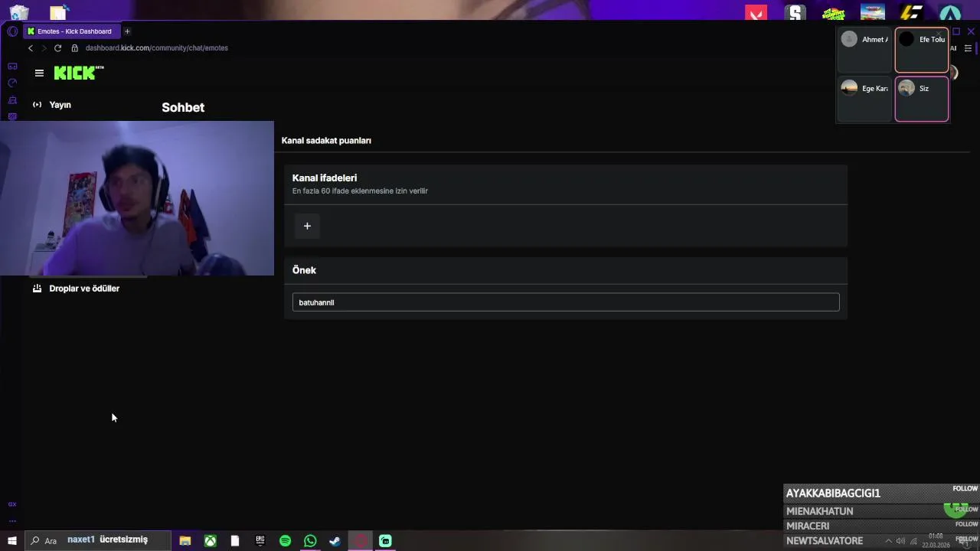Open WhatsApp from taskbar

pyautogui.click(x=310, y=541)
